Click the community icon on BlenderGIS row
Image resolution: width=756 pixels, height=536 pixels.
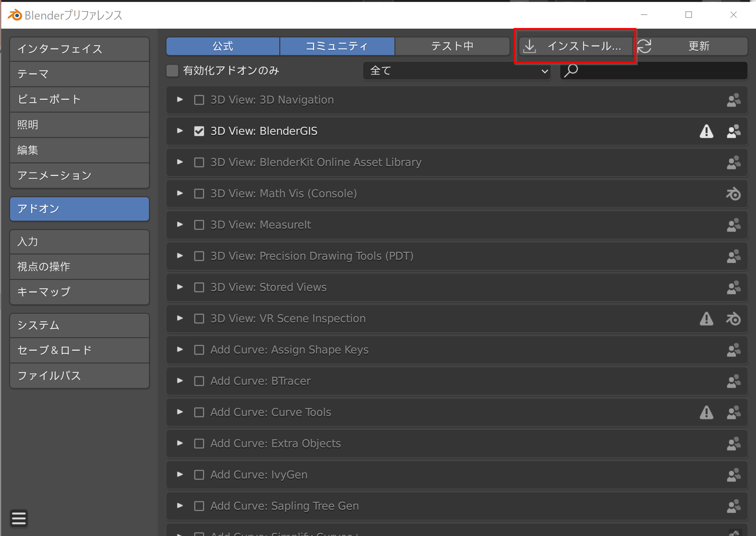tap(734, 131)
